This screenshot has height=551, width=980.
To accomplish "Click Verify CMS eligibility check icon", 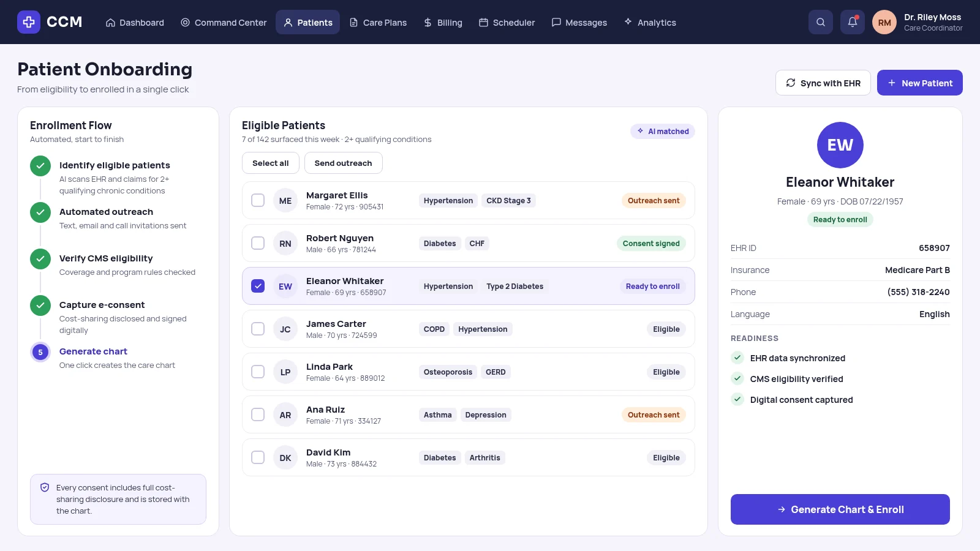I will [40, 259].
